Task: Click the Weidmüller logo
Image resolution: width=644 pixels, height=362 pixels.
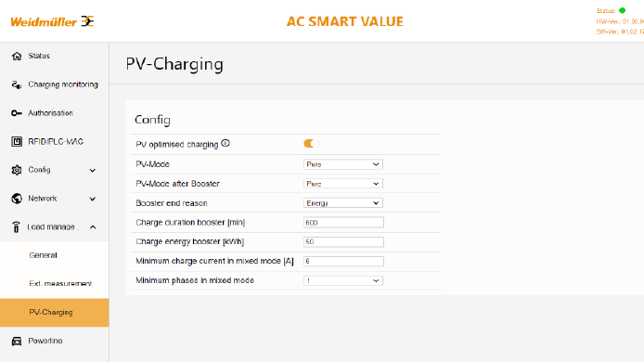Action: [x=52, y=21]
